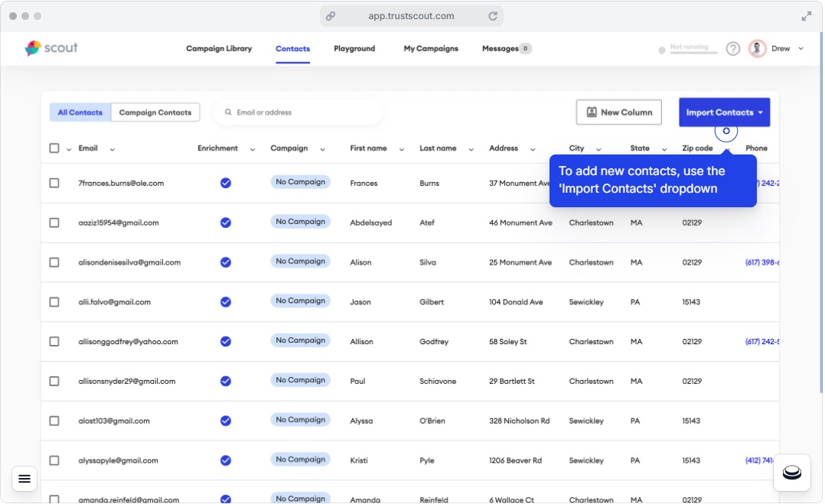The width and height of the screenshot is (825, 504).
Task: Select checkbox for 7frances.burns@ole.com
Action: point(54,183)
